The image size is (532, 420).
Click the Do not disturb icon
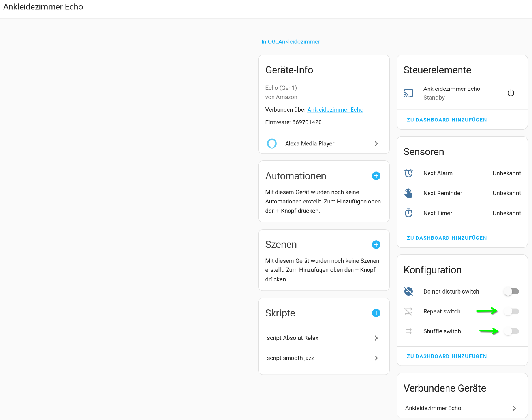pyautogui.click(x=408, y=292)
